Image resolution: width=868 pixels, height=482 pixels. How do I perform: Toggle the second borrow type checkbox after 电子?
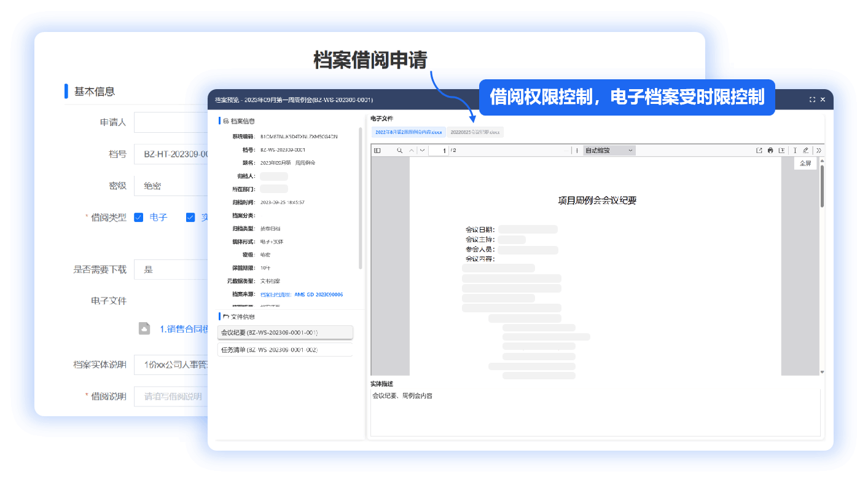(x=190, y=217)
